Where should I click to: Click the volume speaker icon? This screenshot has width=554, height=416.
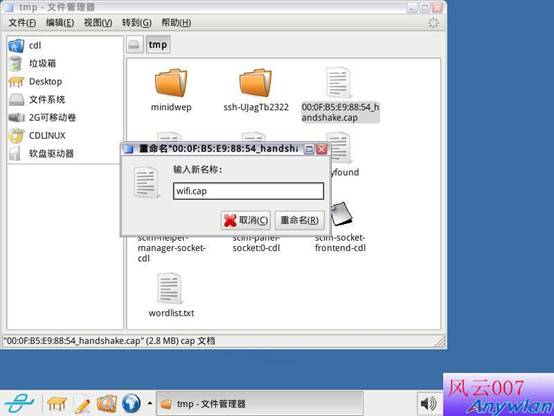point(428,403)
